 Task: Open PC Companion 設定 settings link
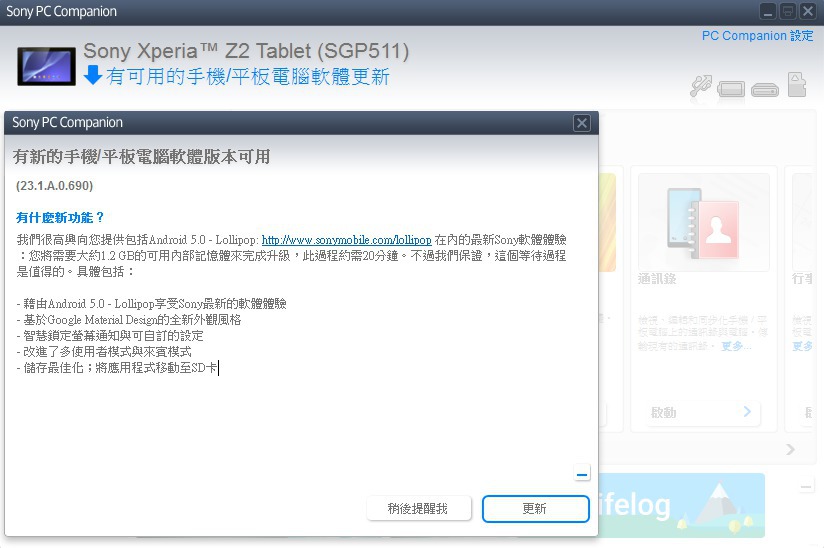tap(757, 36)
